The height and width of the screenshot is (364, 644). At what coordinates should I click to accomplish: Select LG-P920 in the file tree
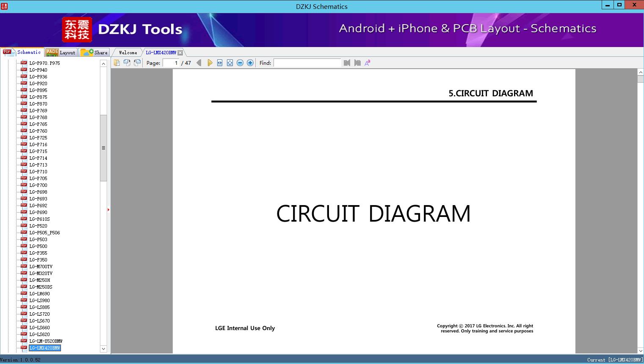tap(38, 83)
